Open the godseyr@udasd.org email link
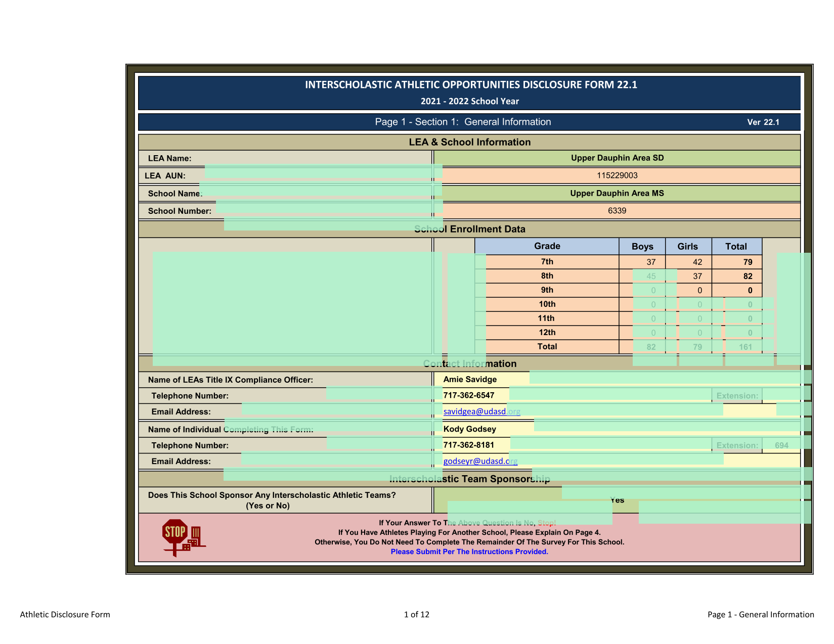 coord(480,461)
